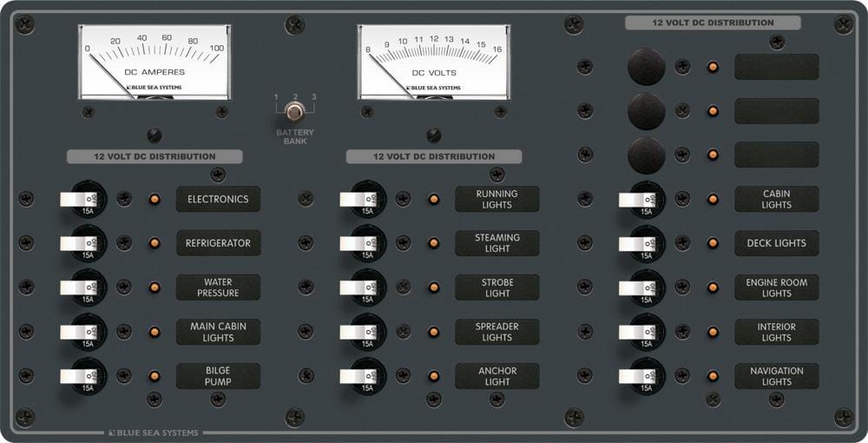Click the Deck Lights indicator LED
Viewport: 868px width, 443px height.
[x=713, y=243]
